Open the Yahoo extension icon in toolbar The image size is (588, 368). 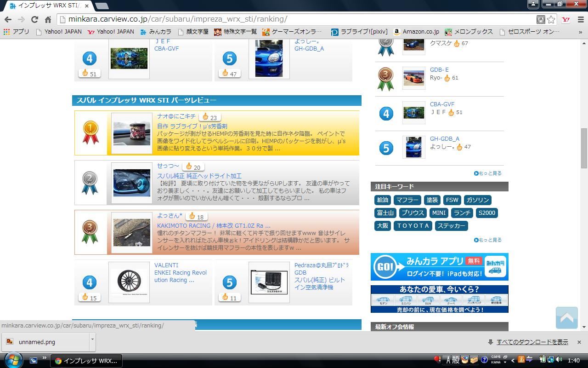[x=566, y=19]
